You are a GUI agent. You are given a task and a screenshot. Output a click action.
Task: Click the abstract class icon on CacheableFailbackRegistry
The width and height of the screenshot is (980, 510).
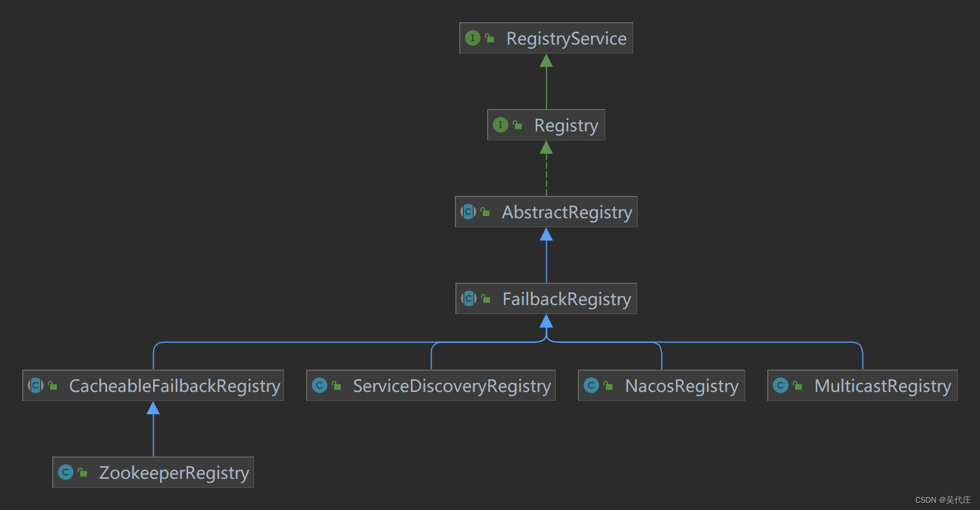coord(36,385)
